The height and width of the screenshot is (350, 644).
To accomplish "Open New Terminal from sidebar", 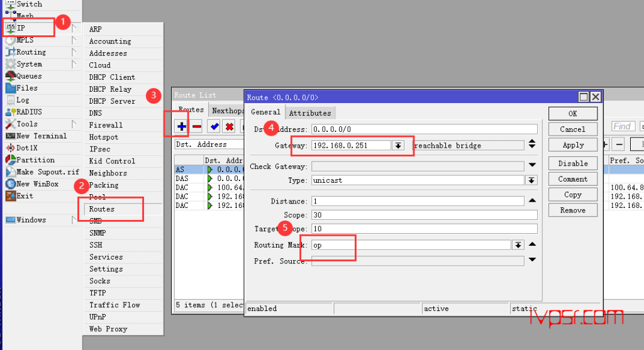I will 41,136.
